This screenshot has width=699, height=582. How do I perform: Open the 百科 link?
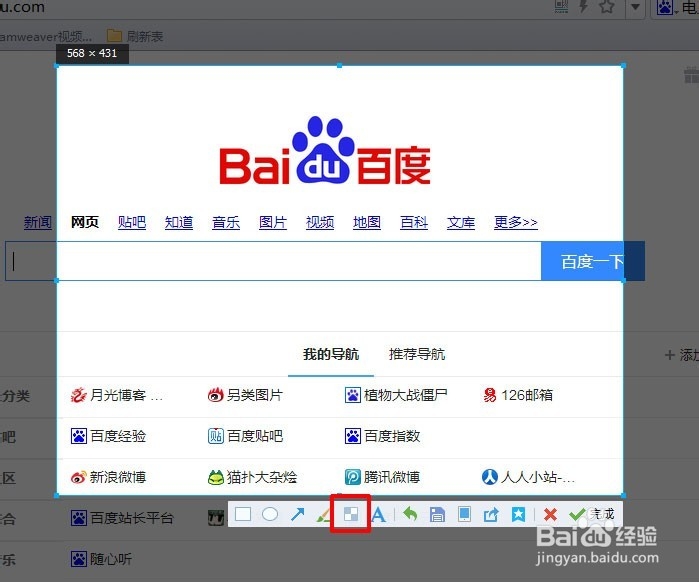pyautogui.click(x=414, y=222)
